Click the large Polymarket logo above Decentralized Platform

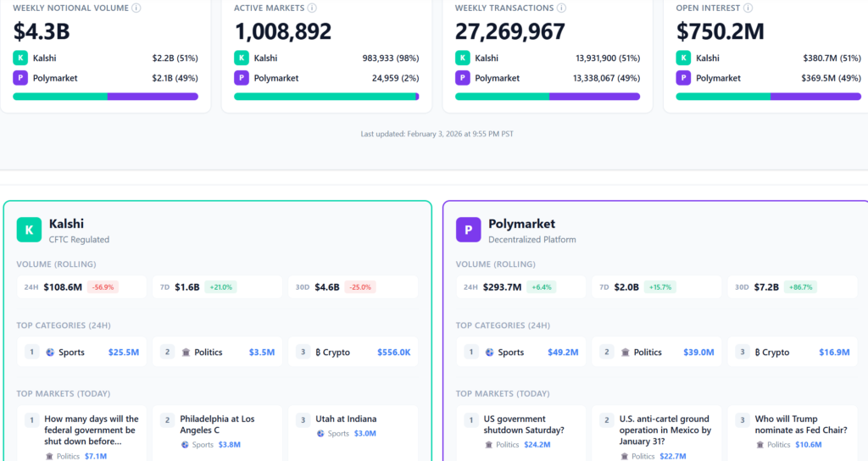(468, 230)
